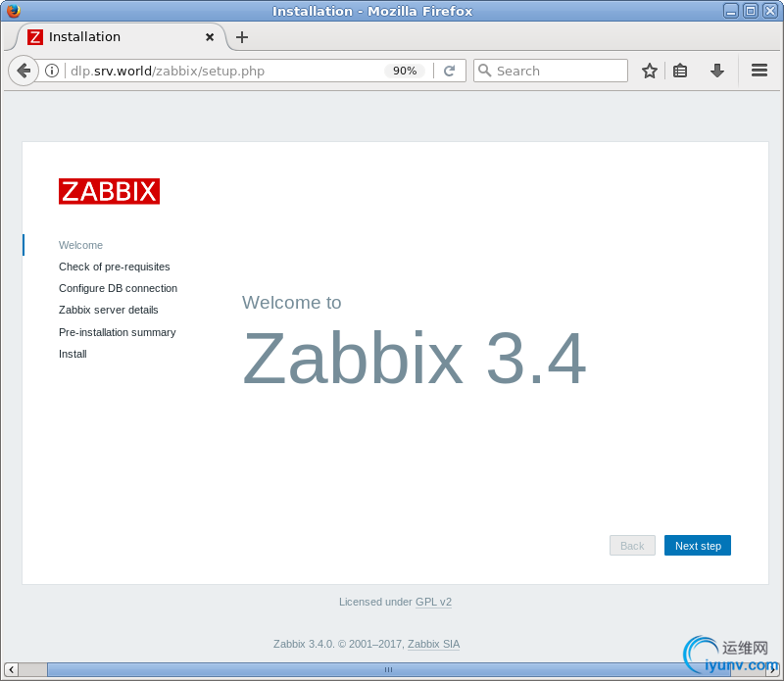Click the scrollbar left arrow

tap(11, 669)
